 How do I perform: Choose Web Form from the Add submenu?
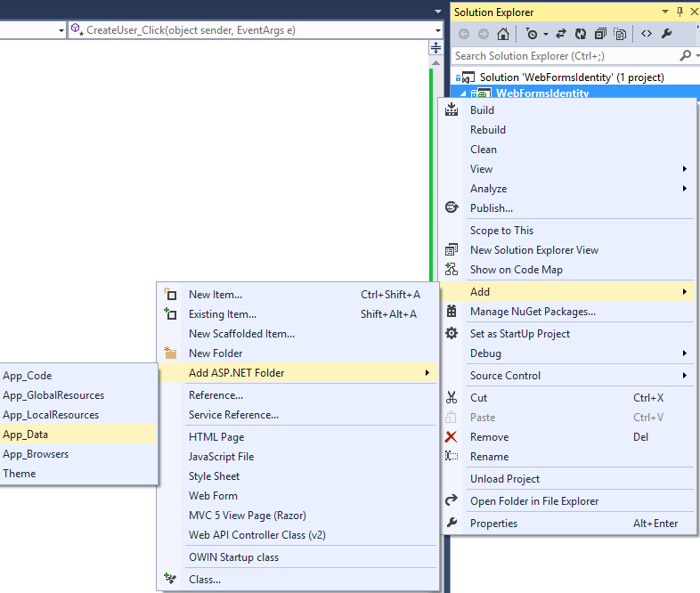213,496
